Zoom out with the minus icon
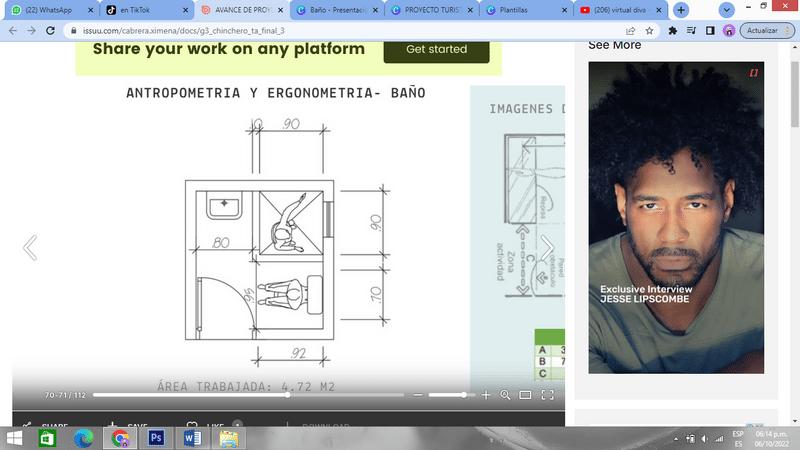The image size is (800, 450). 418,395
